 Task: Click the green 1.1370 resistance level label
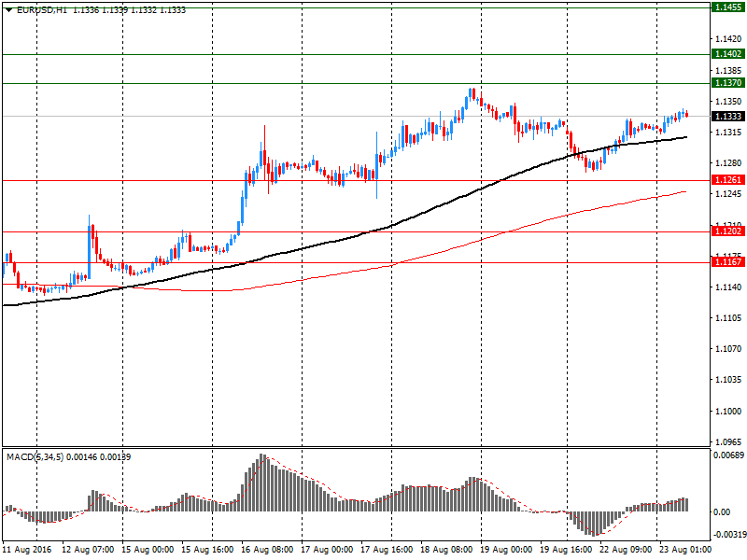(728, 83)
